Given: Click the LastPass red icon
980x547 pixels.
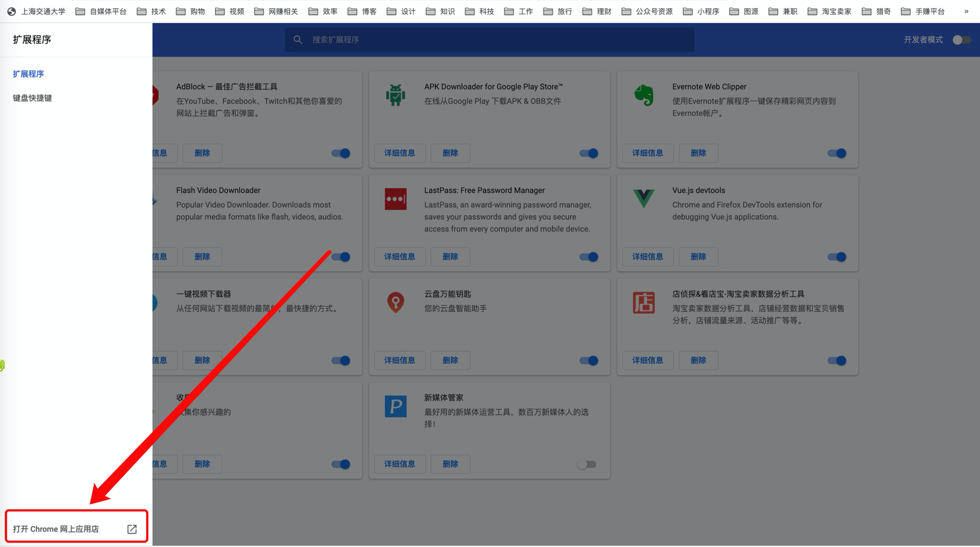Looking at the screenshot, I should pyautogui.click(x=395, y=199).
